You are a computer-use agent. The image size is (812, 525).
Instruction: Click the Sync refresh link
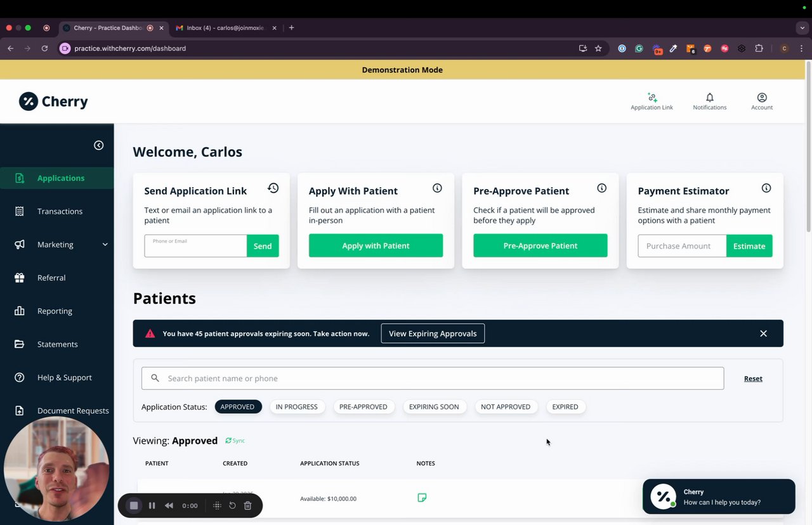point(235,441)
